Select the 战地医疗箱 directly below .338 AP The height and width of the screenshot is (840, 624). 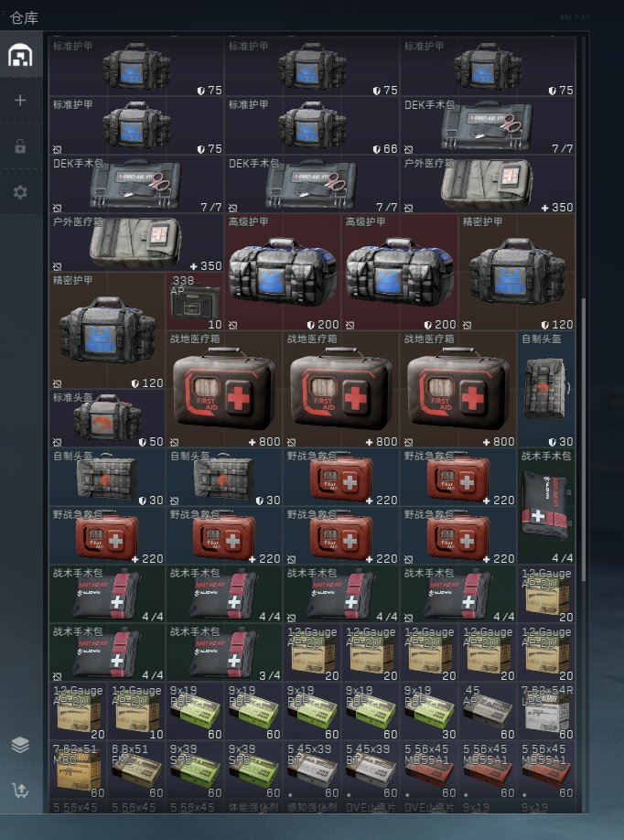pos(224,389)
